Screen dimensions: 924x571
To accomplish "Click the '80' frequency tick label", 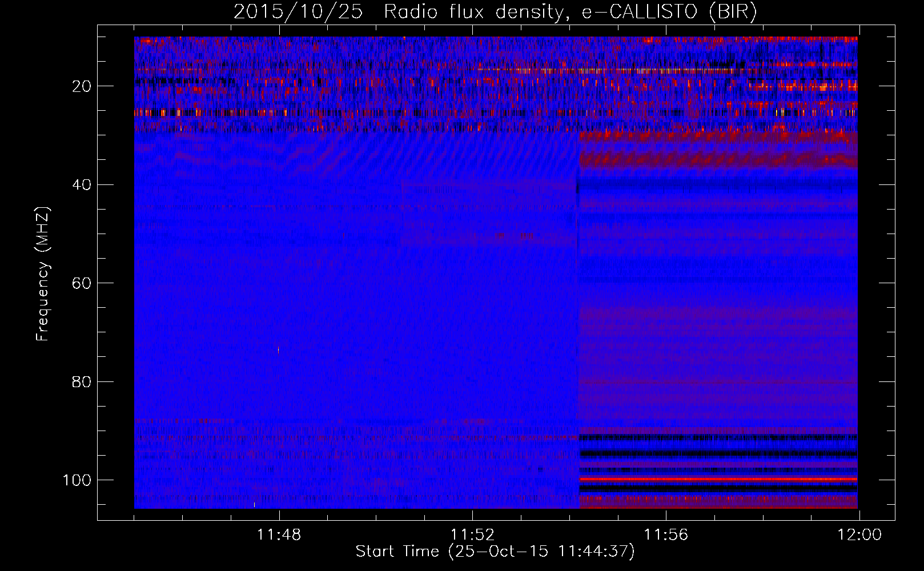I will tap(82, 381).
